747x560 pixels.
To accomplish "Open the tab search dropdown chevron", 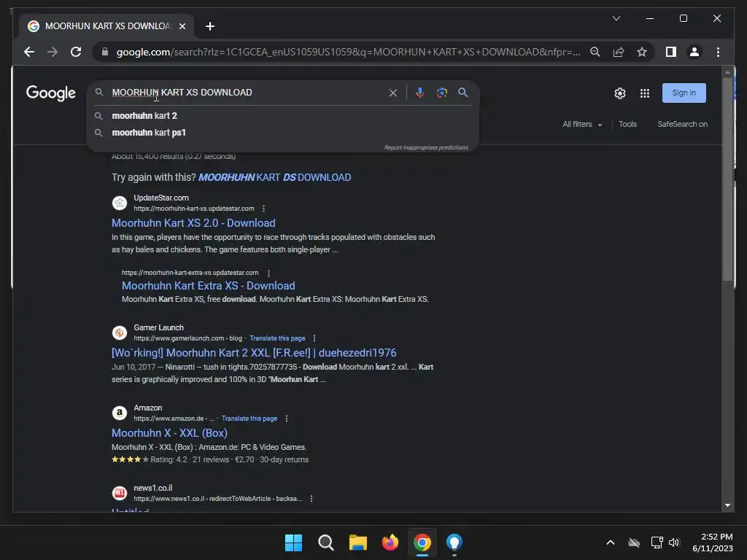I will click(616, 18).
